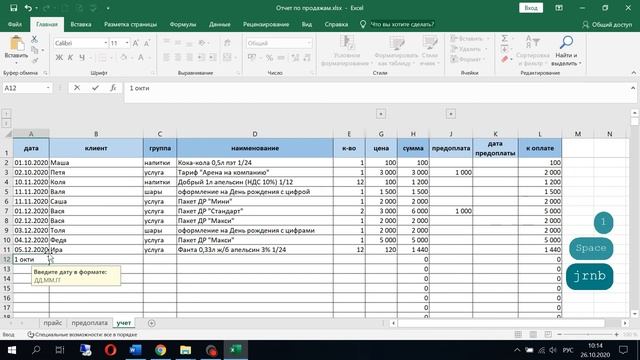Viewport: 640px width, 360px height.
Task: Click the accessibility status (Специальные возможности)
Action: [82, 334]
